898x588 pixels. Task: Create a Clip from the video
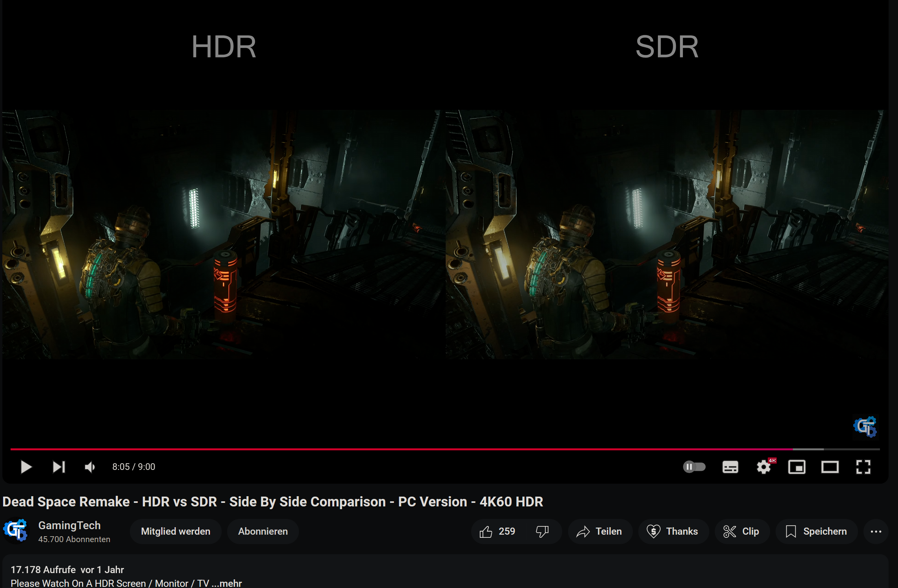741,532
